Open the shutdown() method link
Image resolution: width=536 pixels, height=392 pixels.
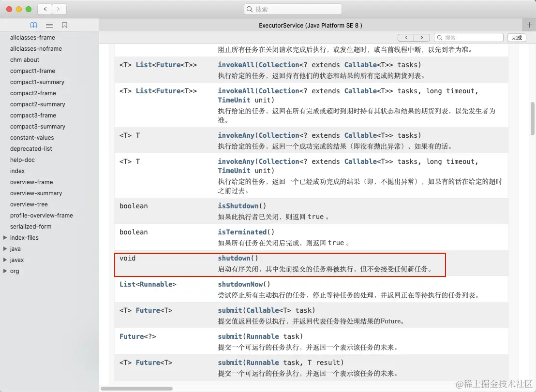click(x=234, y=258)
